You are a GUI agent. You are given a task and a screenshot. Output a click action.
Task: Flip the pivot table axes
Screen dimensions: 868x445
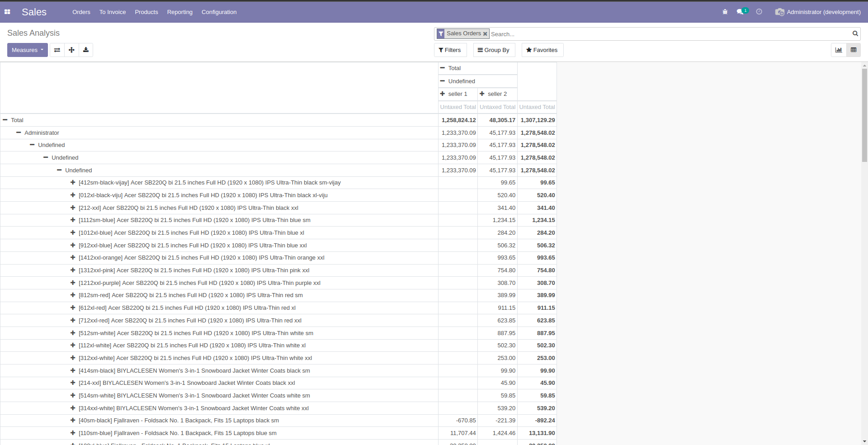coord(57,50)
